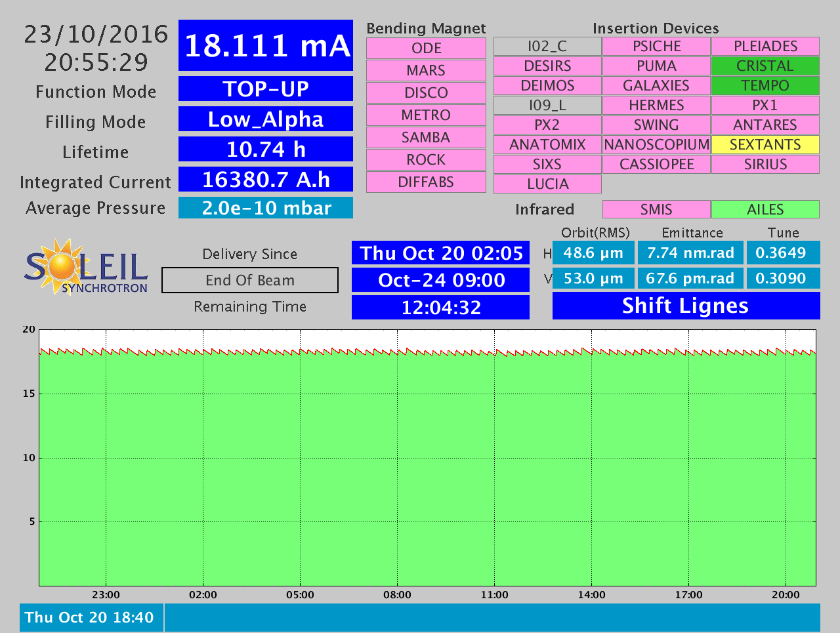The image size is (840, 633).
Task: Select the SAMBA beamline box
Action: point(426,138)
